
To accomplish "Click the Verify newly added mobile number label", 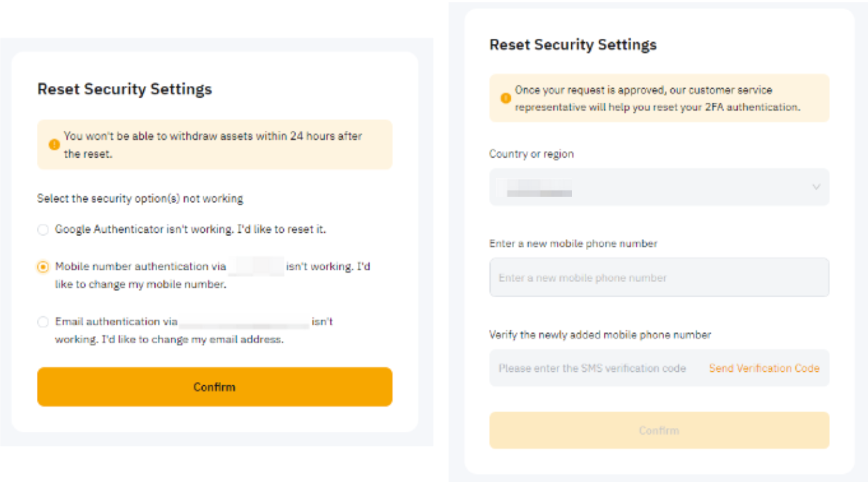I will (x=599, y=335).
